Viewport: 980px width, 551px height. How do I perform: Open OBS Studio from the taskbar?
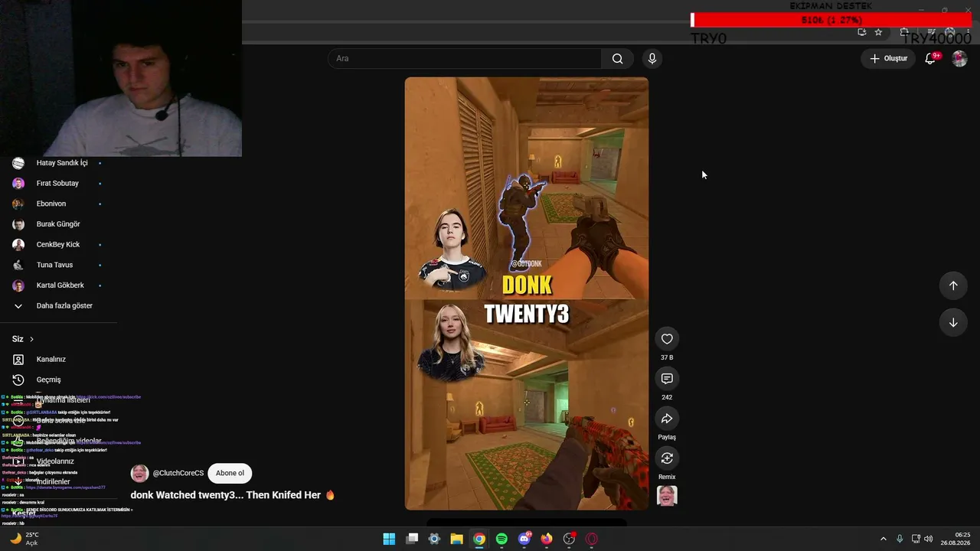569,539
